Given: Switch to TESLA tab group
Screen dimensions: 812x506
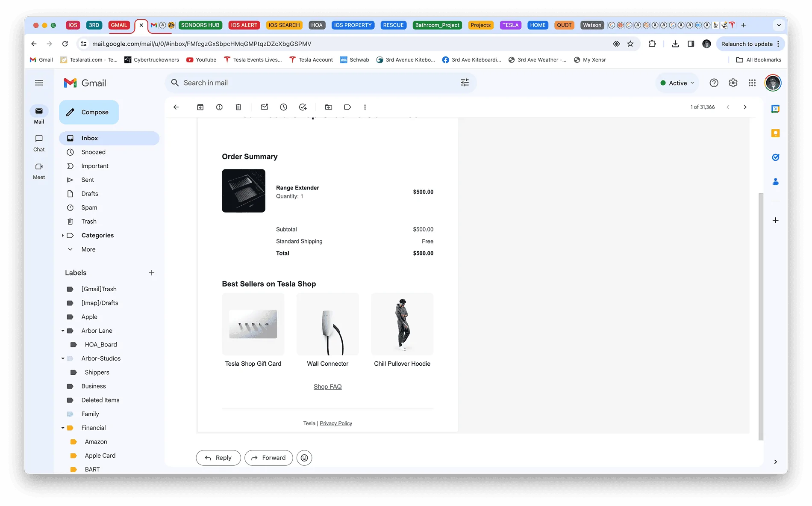Looking at the screenshot, I should click(x=510, y=25).
